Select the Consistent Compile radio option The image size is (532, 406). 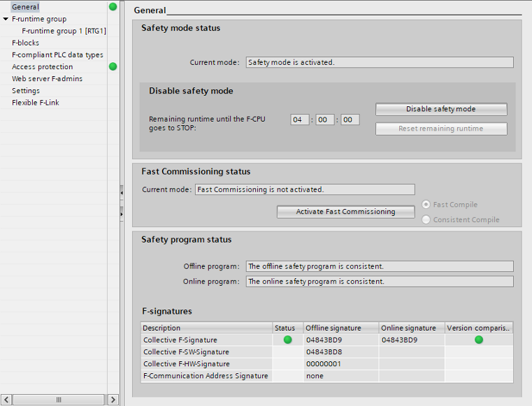pyautogui.click(x=426, y=219)
